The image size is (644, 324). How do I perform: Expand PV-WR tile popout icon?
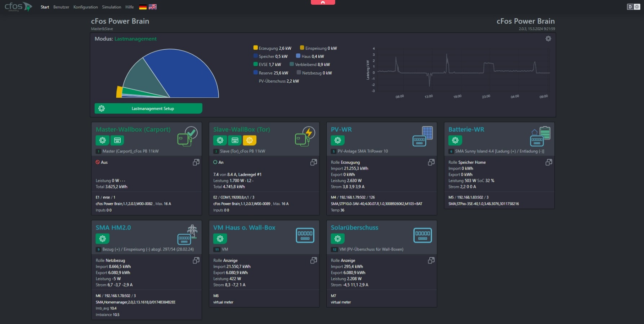431,162
